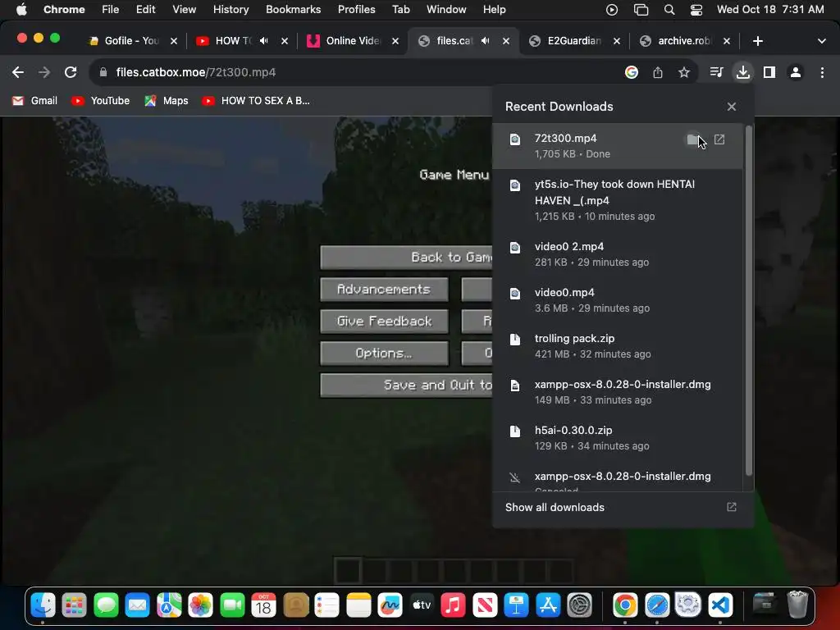The height and width of the screenshot is (630, 840).
Task: Open Finder from the Dock
Action: tap(43, 605)
